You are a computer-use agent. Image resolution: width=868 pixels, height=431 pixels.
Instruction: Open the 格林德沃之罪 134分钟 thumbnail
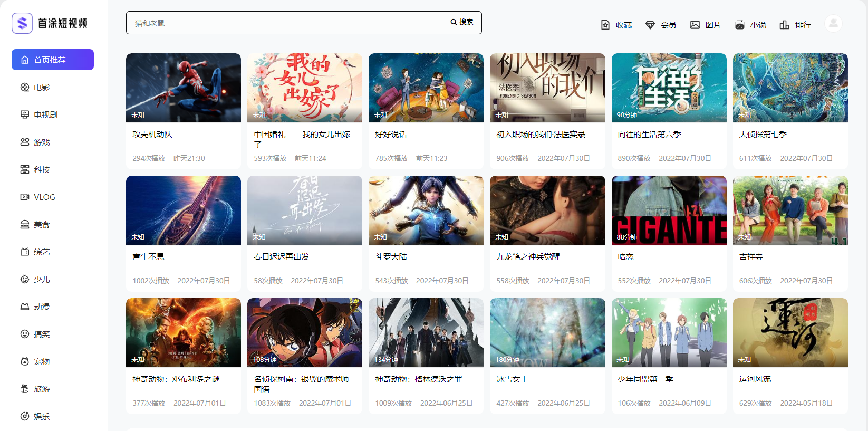(x=426, y=332)
